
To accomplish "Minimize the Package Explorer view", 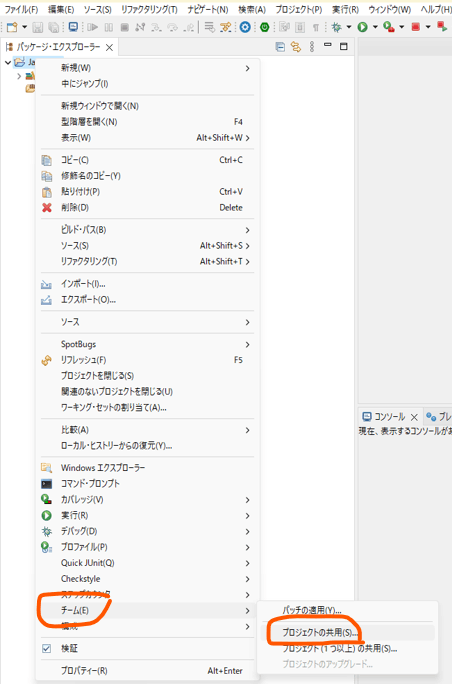I will tap(328, 45).
